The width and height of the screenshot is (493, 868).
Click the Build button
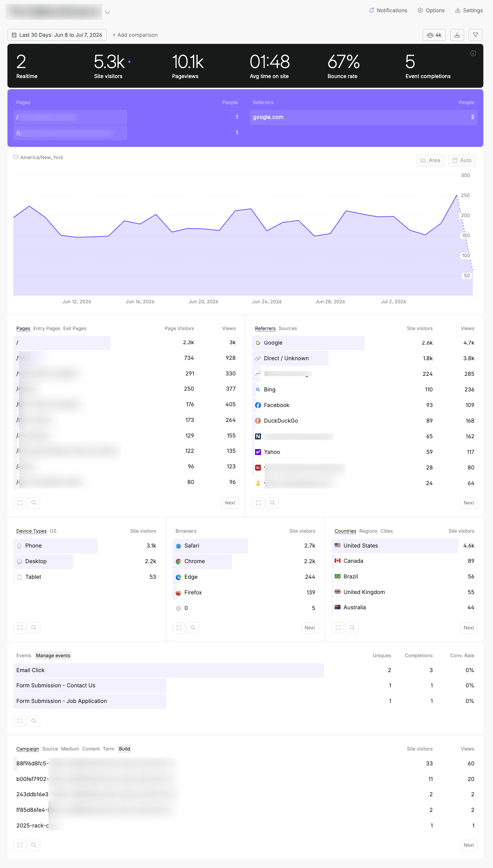point(125,749)
